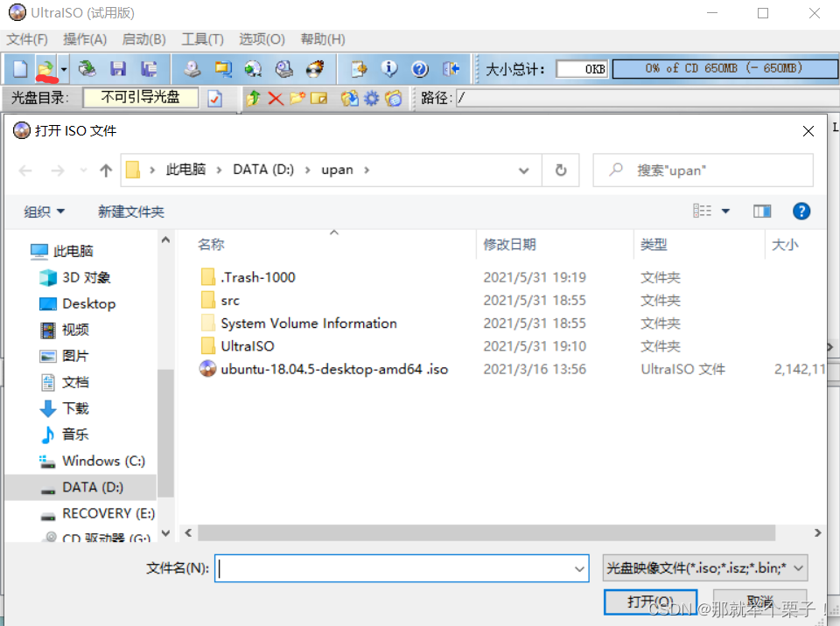
Task: Open the recent locations dropdown chevron
Action: pos(84,170)
